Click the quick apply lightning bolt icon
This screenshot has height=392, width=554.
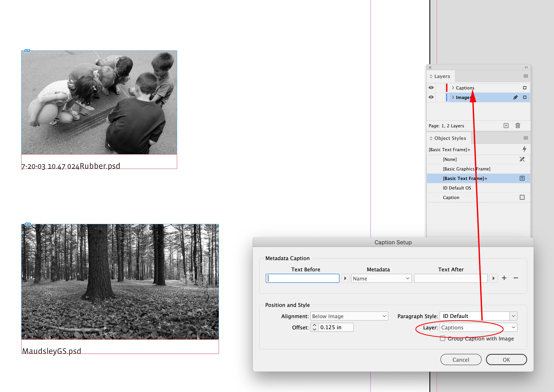[524, 149]
